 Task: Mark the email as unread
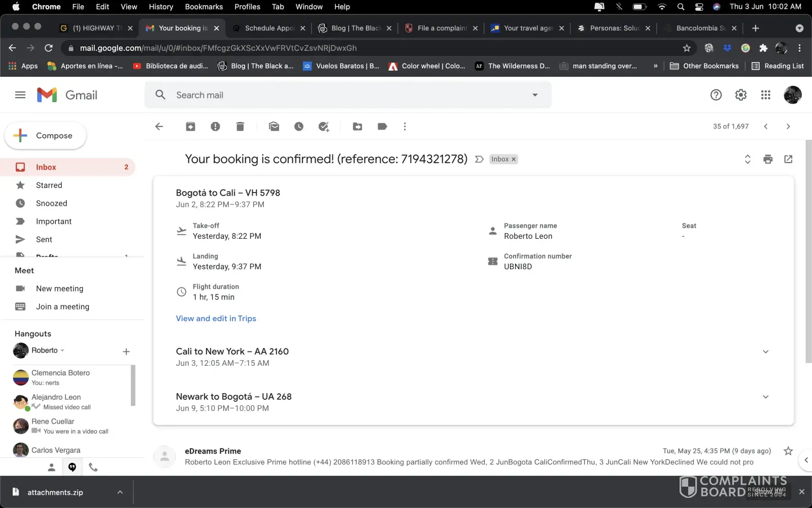coord(274,126)
